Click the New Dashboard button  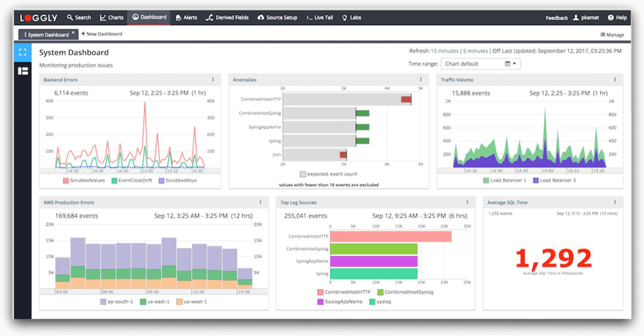(x=102, y=34)
